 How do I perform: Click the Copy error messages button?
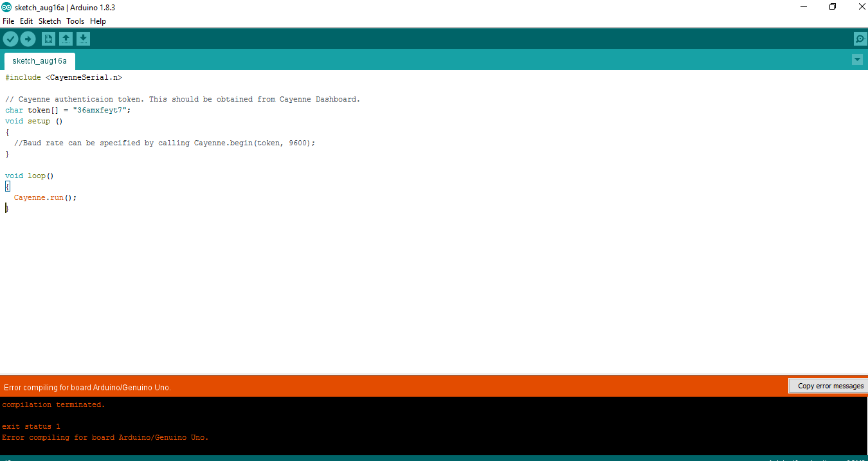[x=829, y=385]
